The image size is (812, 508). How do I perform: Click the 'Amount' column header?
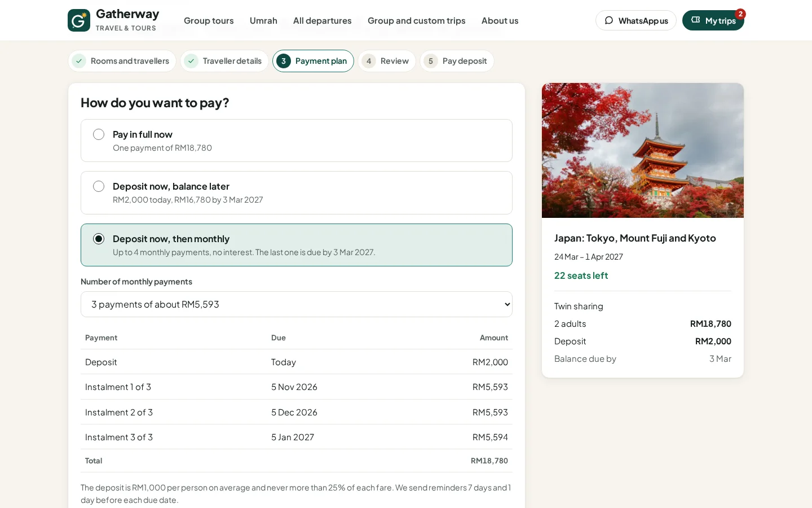(494, 338)
